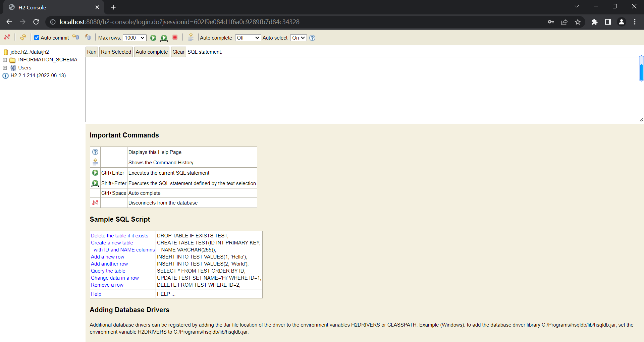Open the Chrome three-dot menu
The height and width of the screenshot is (342, 644).
click(635, 22)
